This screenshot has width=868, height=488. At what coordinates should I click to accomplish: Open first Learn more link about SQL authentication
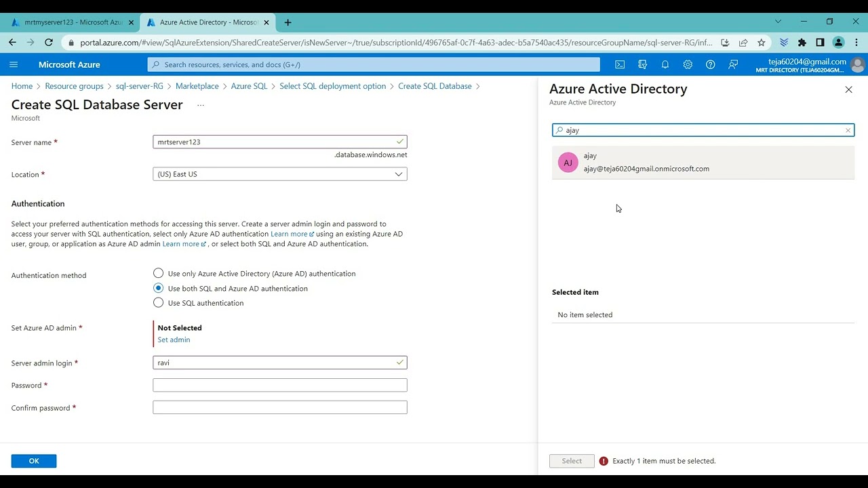(292, 234)
